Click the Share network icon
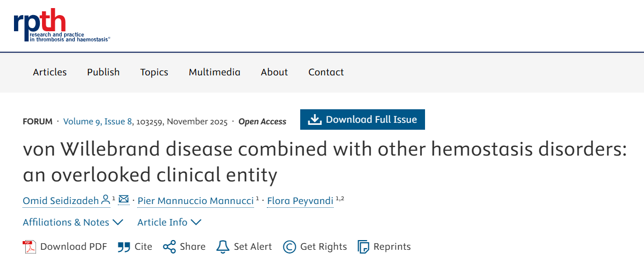 169,247
